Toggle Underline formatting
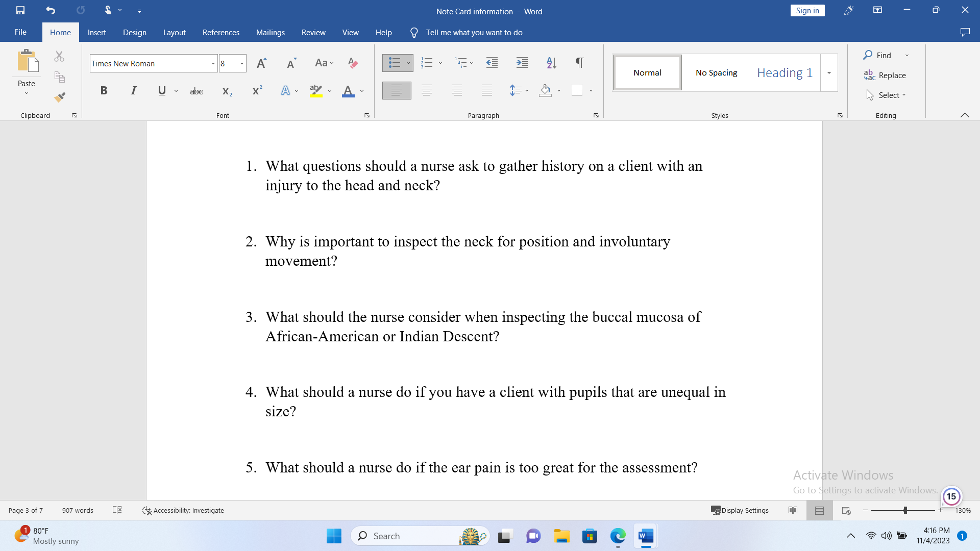This screenshot has width=980, height=551. point(162,91)
